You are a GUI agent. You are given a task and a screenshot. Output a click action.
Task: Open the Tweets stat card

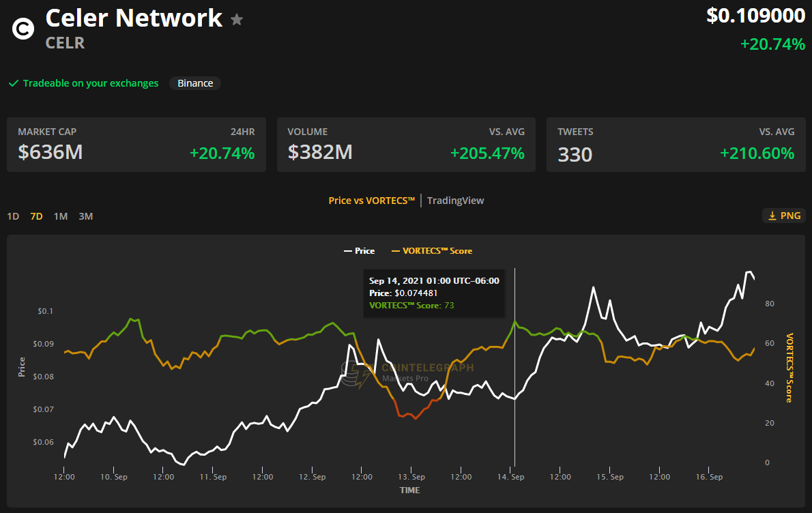coord(676,145)
